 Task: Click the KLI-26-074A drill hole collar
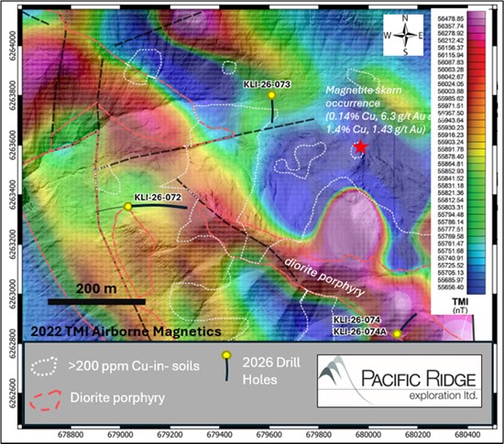pos(398,334)
